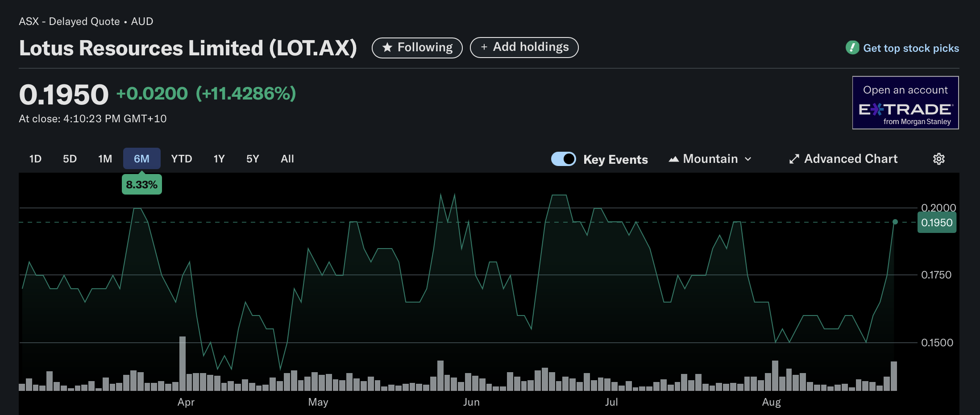Toggle the Key Events switch off

pos(563,159)
